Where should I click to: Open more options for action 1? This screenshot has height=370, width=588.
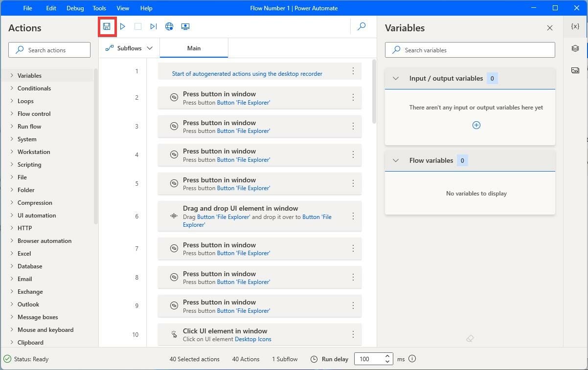click(353, 71)
